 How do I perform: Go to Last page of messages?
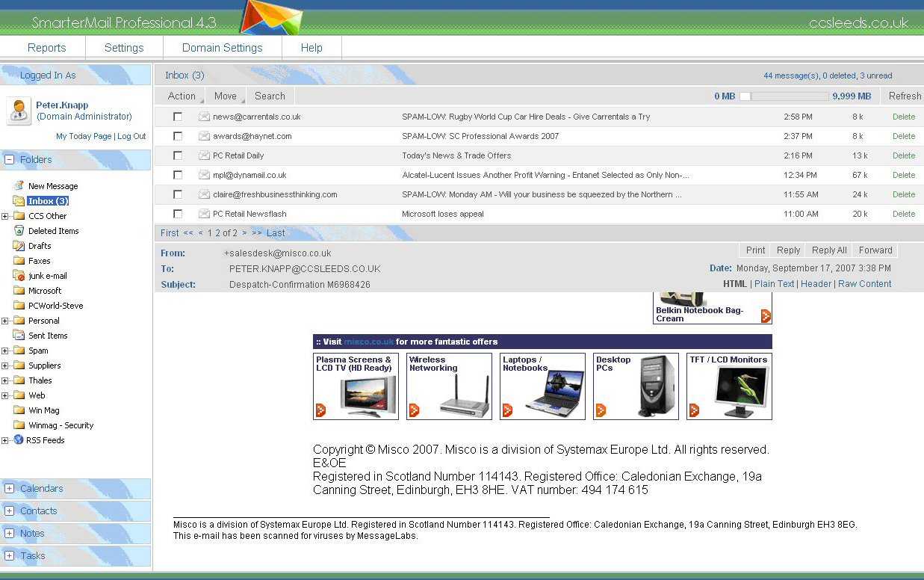(x=276, y=233)
